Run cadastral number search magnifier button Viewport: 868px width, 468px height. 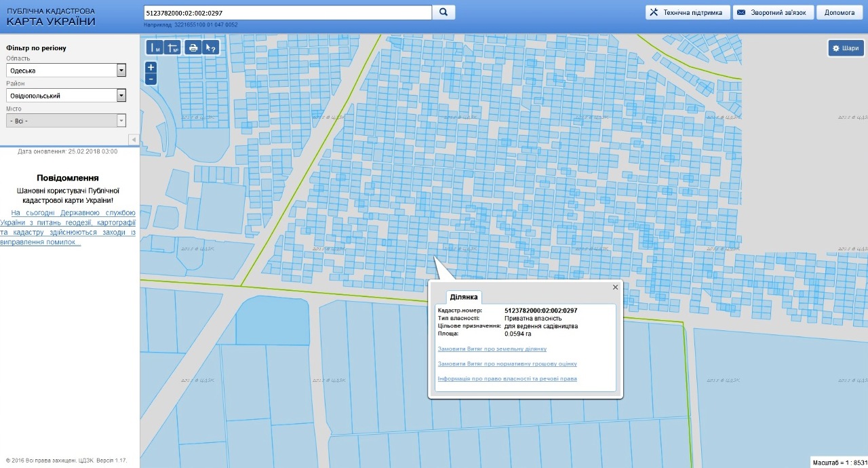point(444,12)
